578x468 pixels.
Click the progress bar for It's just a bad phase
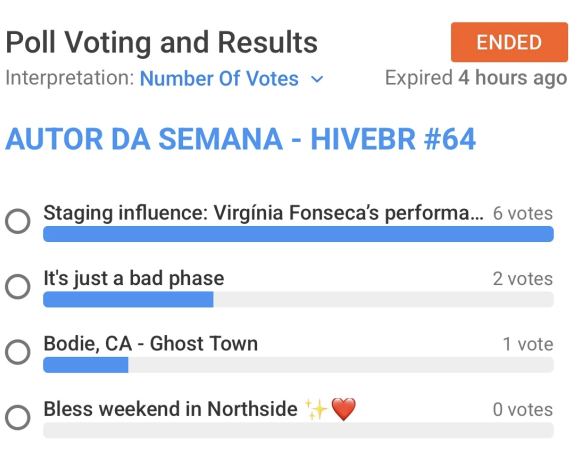coord(298,299)
